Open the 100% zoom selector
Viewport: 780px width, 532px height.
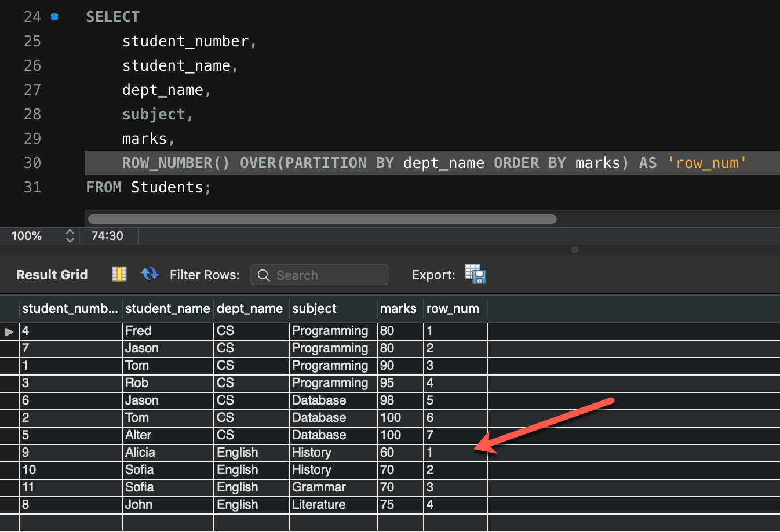pyautogui.click(x=26, y=236)
